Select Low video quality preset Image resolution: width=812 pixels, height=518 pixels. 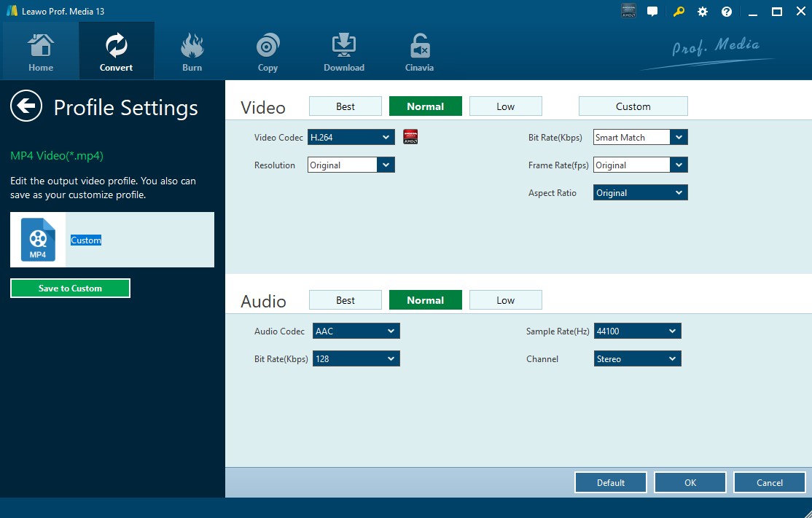coord(505,106)
